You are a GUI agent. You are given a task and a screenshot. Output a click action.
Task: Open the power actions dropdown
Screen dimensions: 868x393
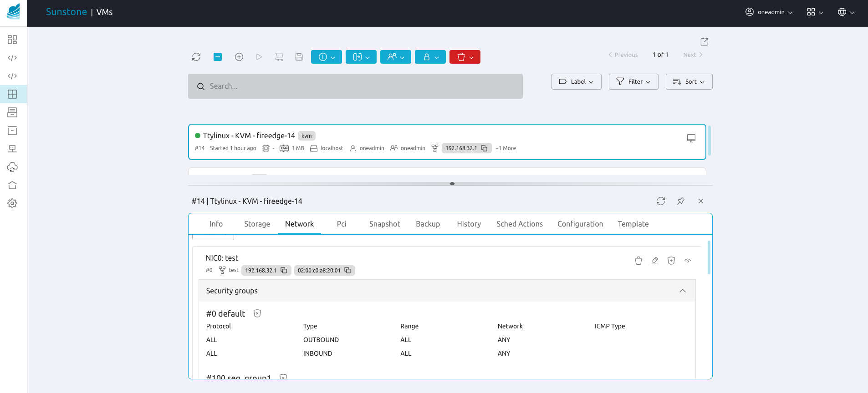327,57
